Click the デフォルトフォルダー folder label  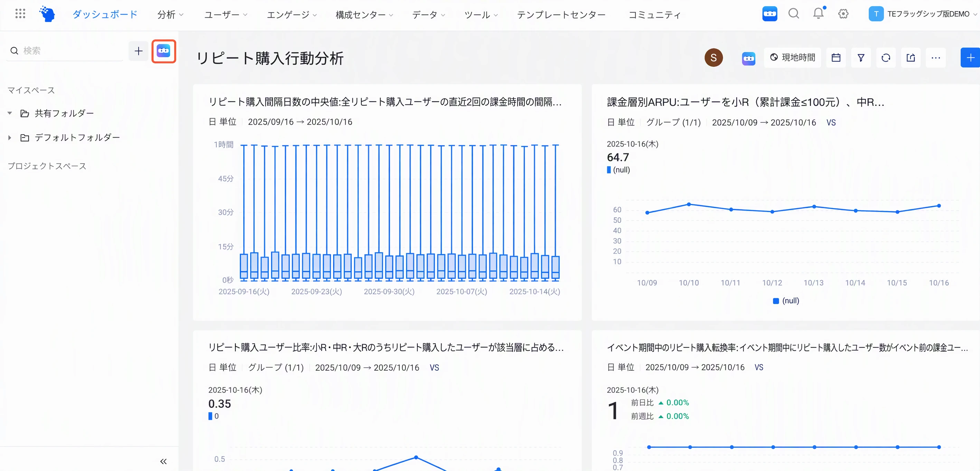click(77, 137)
